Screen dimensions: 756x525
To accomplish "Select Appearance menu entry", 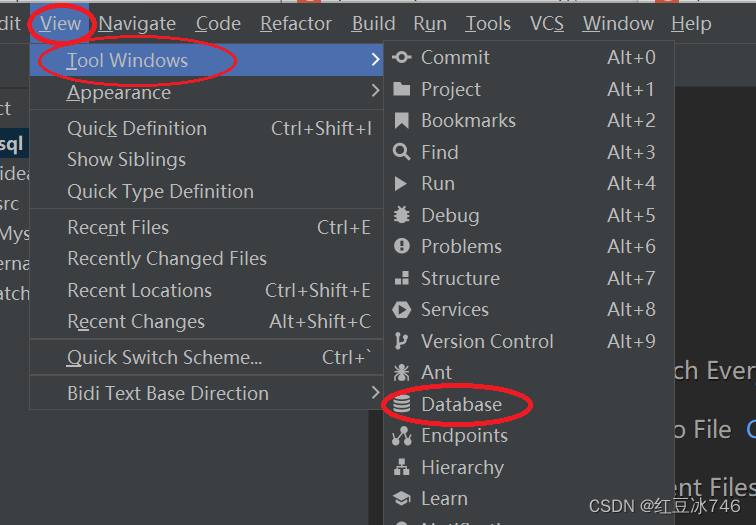I will [x=206, y=92].
